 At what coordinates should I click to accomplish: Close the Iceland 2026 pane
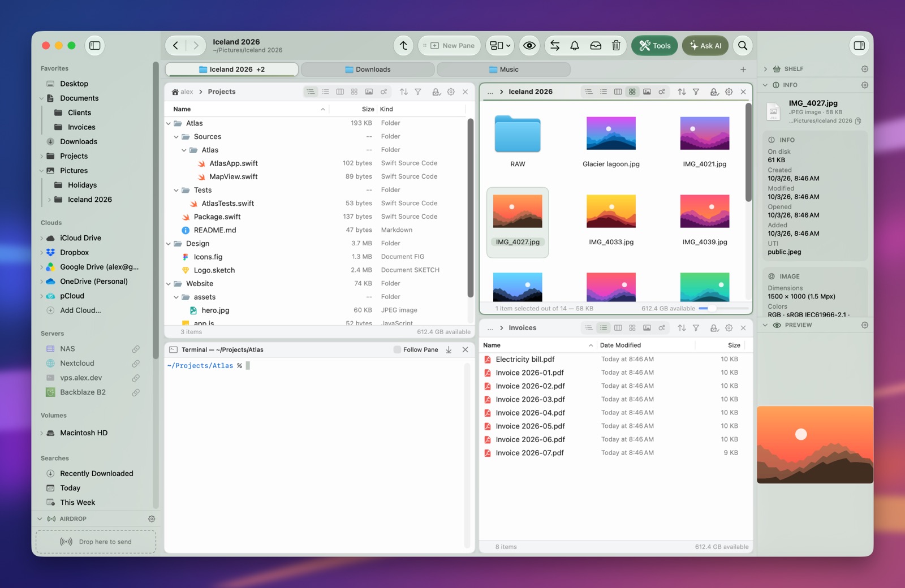tap(743, 92)
